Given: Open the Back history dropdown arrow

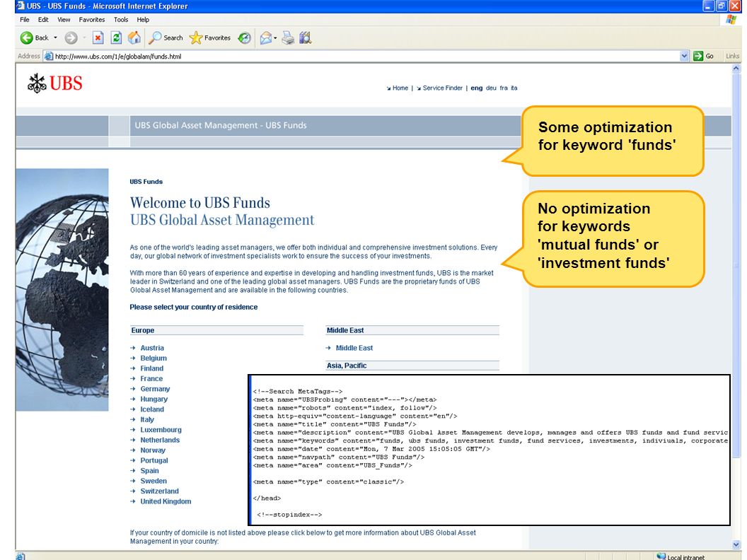Looking at the screenshot, I should point(55,37).
